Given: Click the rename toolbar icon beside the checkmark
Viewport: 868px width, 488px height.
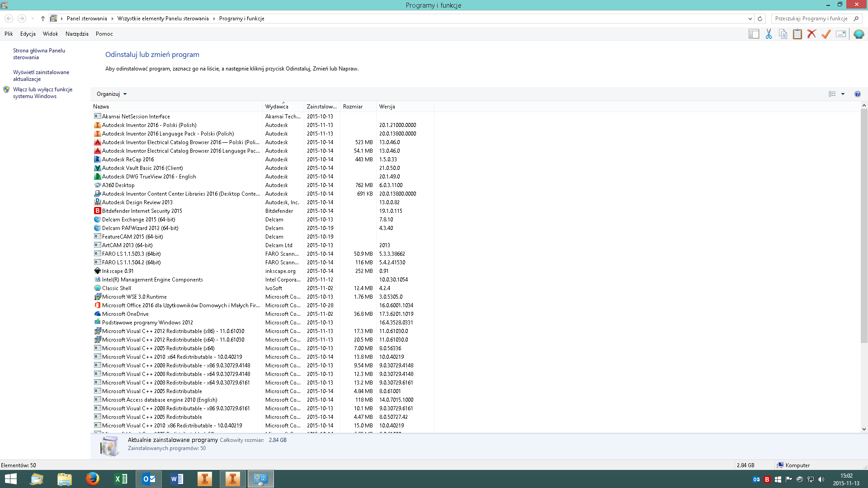Looking at the screenshot, I should [841, 34].
